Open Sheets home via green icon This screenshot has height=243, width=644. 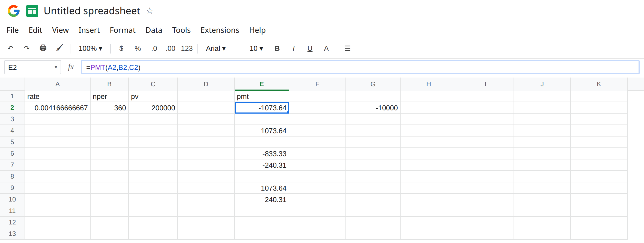click(32, 11)
